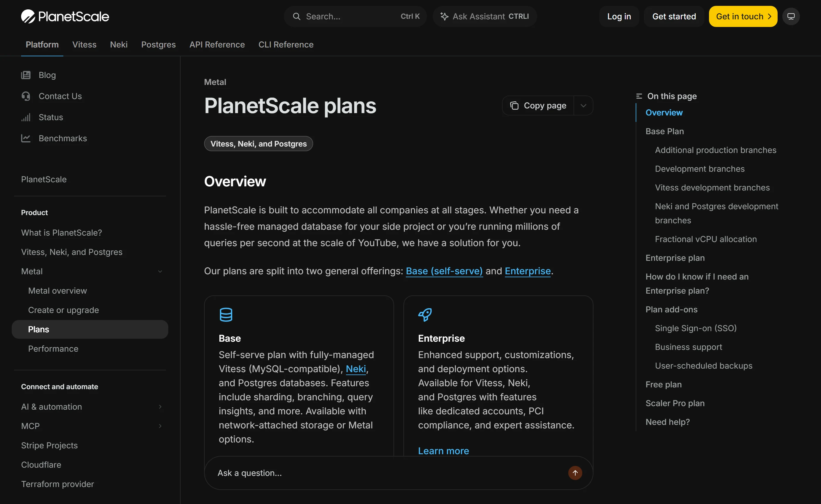The width and height of the screenshot is (821, 504).
Task: Open the Copy page dropdown arrow
Action: pyautogui.click(x=583, y=106)
